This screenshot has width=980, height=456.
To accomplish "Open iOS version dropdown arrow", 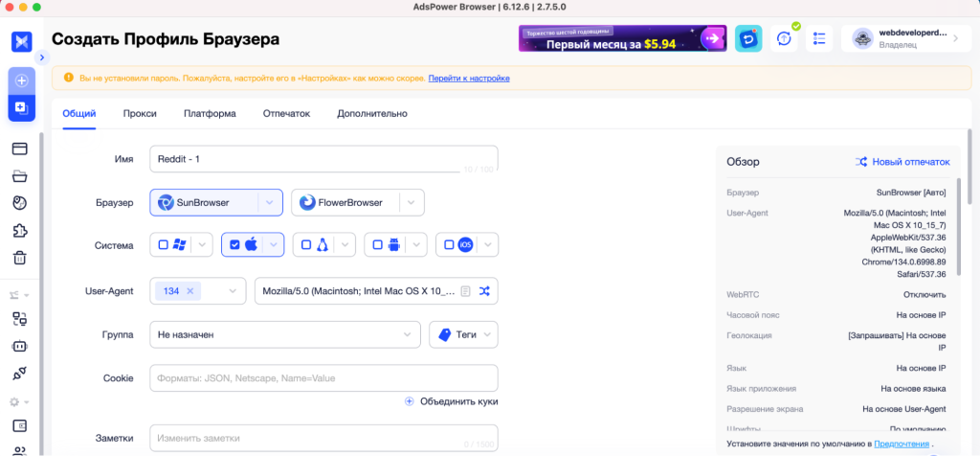I will 487,245.
